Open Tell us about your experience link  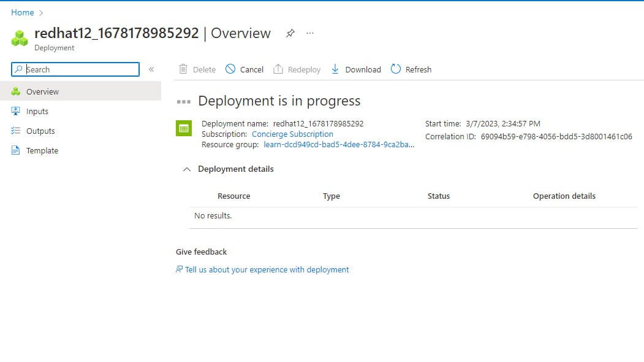267,269
